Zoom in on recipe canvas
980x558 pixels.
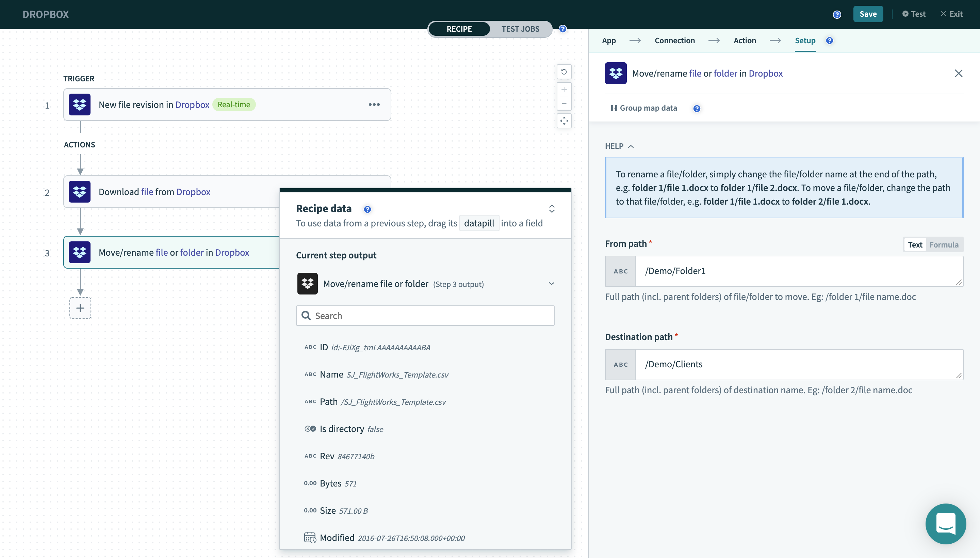[564, 90]
